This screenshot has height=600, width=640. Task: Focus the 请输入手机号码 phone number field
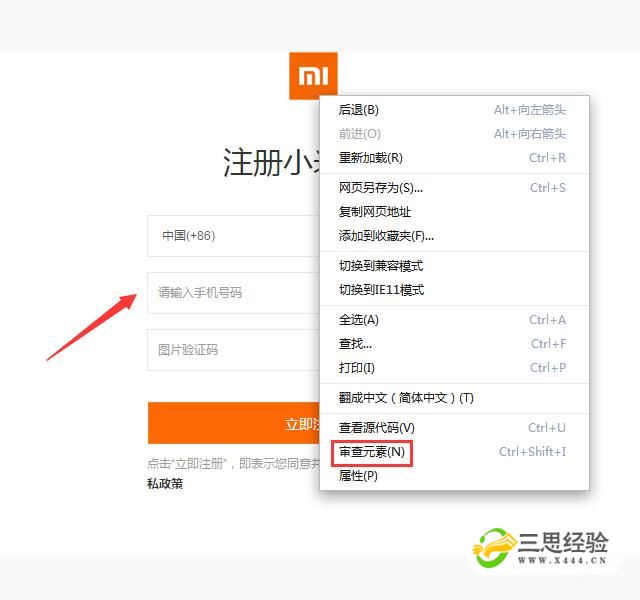232,293
